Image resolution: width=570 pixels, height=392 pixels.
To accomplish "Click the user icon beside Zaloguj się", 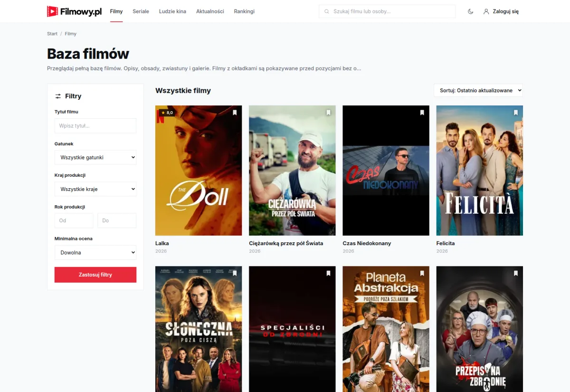I will tap(486, 11).
